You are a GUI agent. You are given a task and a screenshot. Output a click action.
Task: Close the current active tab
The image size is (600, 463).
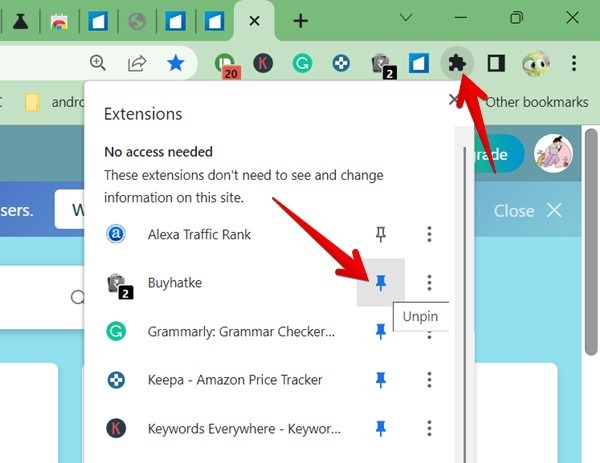point(254,21)
